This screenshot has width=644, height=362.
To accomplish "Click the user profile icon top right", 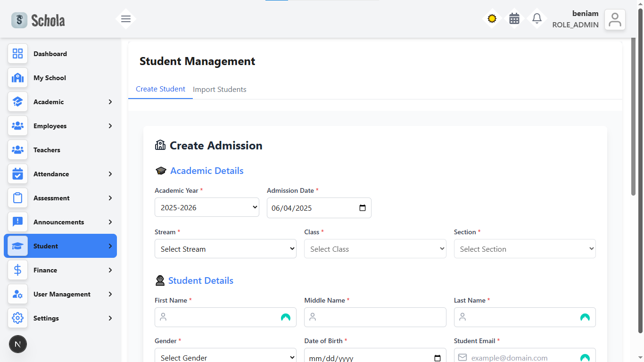I will click(615, 19).
